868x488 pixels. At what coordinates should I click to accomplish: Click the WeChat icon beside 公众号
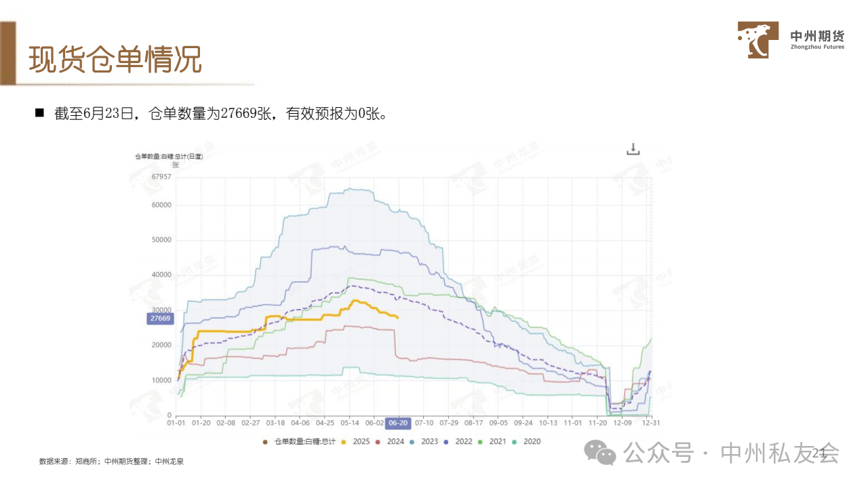click(601, 452)
